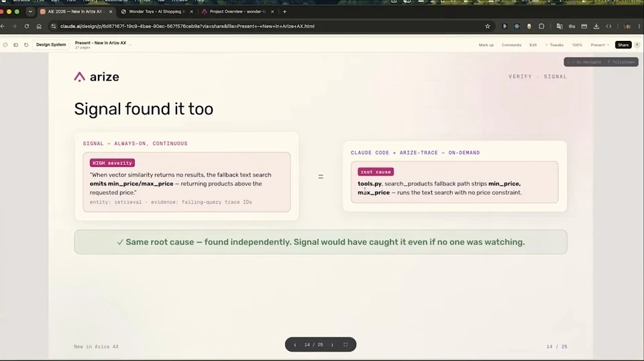
Task: Click Mark up in the toolbar
Action: tap(486, 45)
